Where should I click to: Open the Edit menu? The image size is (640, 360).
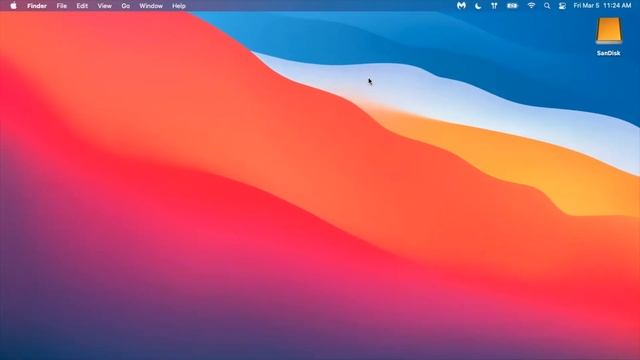(82, 6)
